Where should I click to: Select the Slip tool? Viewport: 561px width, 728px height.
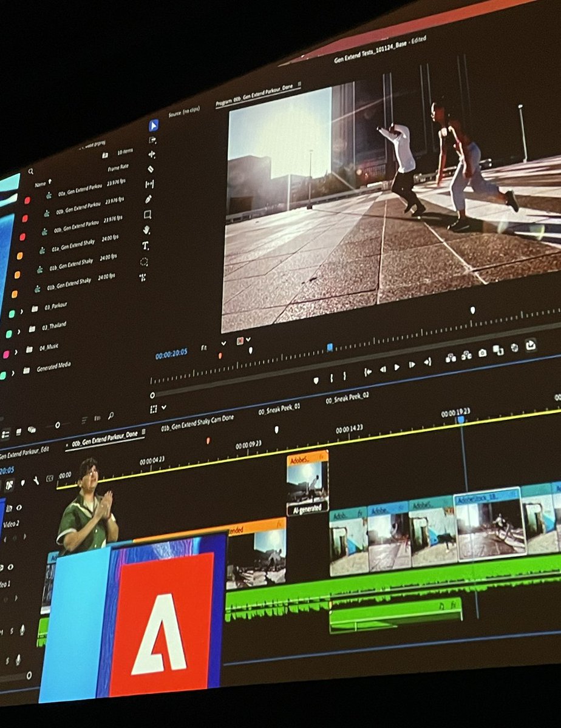[x=149, y=184]
